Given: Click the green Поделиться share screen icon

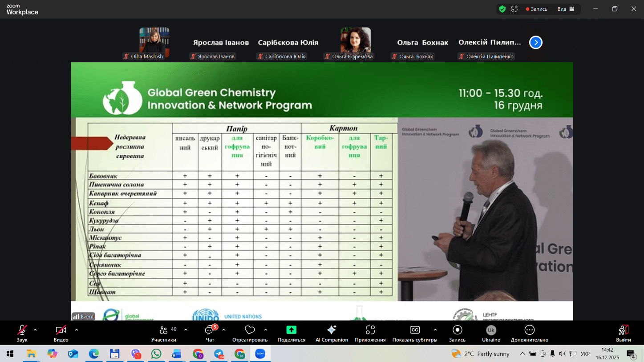Looking at the screenshot, I should click(292, 330).
